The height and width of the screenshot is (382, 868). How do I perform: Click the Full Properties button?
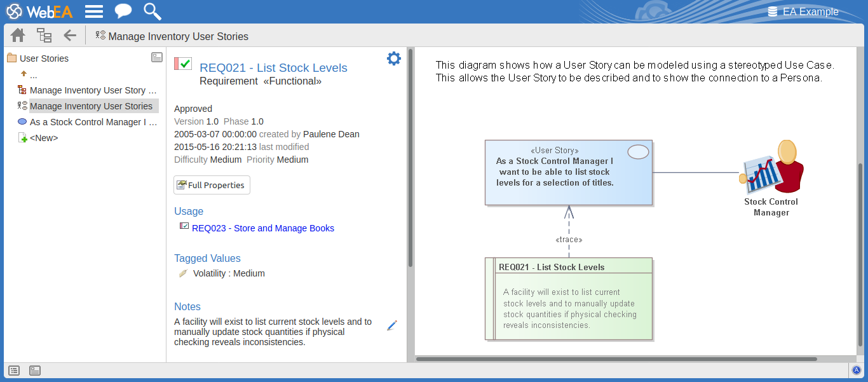pyautogui.click(x=212, y=185)
